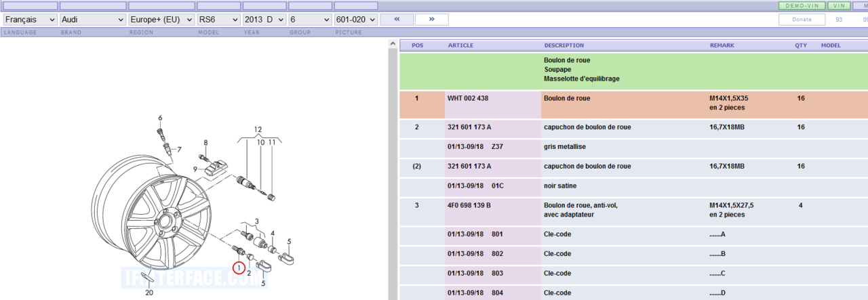The width and height of the screenshot is (868, 300).
Task: Click callout number 9 beside the sensor
Action: coord(195,169)
